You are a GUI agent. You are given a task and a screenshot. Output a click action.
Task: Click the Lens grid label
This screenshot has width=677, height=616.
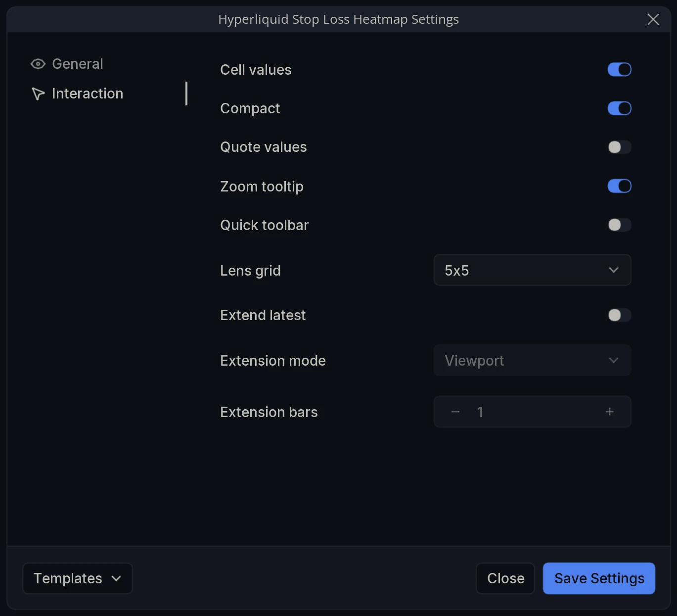pos(250,271)
